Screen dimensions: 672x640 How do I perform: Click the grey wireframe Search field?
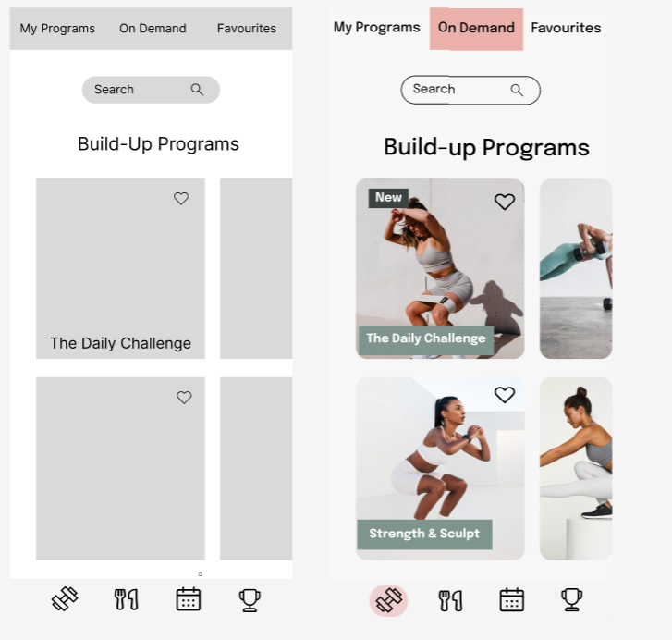[x=151, y=90]
